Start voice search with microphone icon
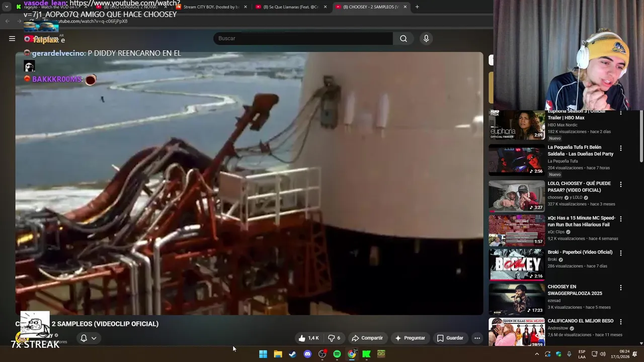 426,38
